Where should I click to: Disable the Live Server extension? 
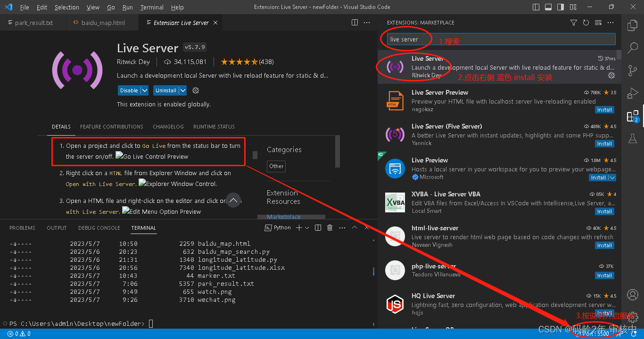tap(129, 90)
